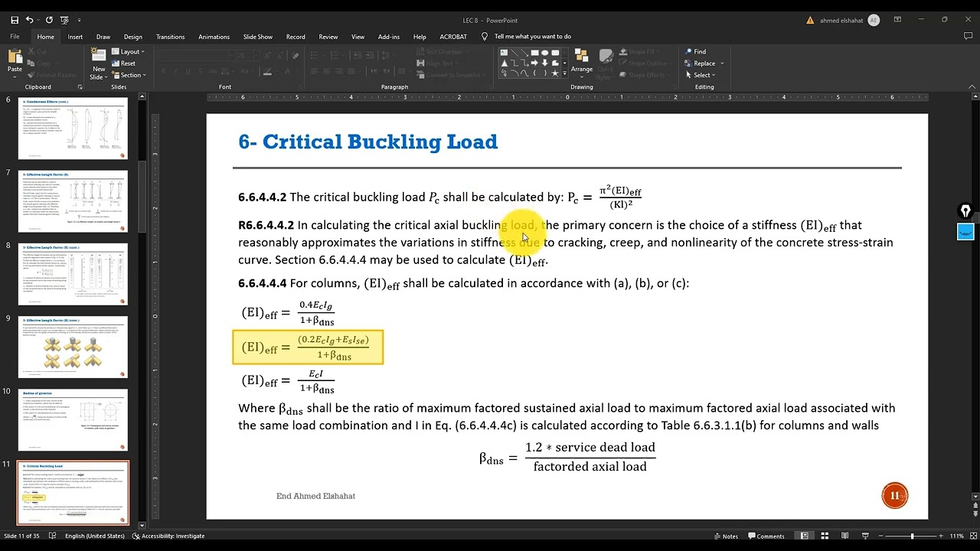Click the Reset slide button
This screenshot has width=980, height=551.
[123, 64]
